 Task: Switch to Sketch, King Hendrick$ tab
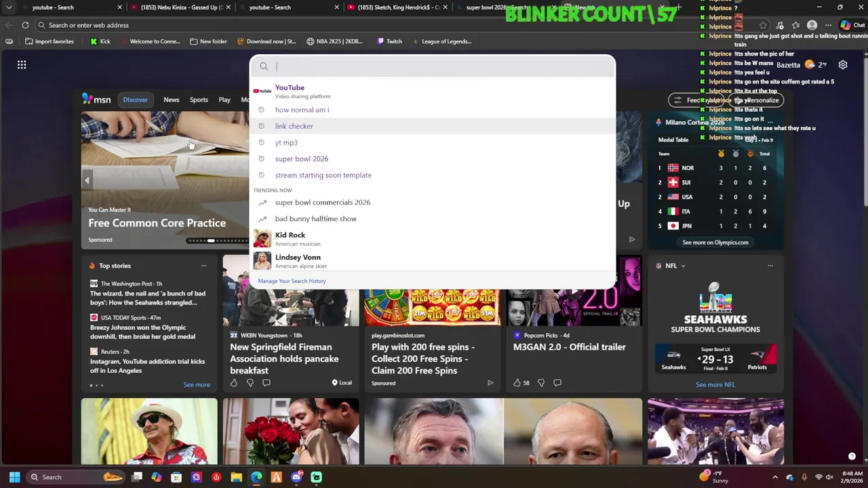pos(398,7)
